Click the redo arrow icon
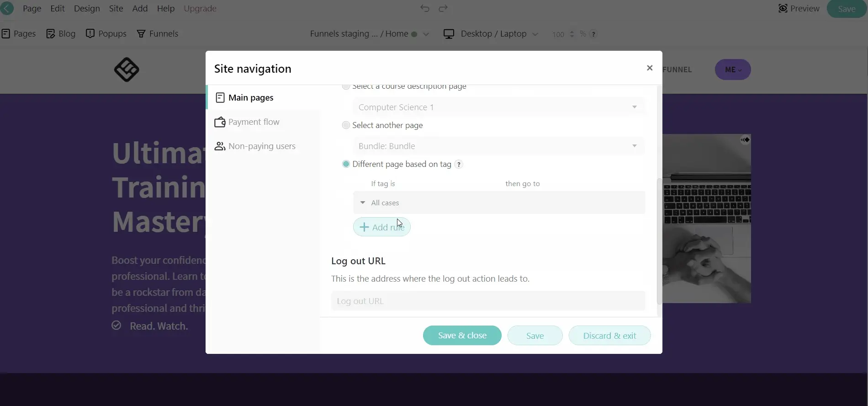The image size is (868, 406). tap(443, 8)
